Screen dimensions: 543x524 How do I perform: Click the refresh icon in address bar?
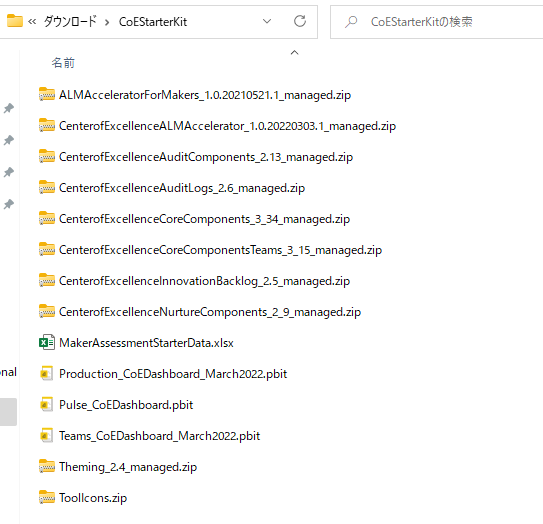[x=300, y=21]
